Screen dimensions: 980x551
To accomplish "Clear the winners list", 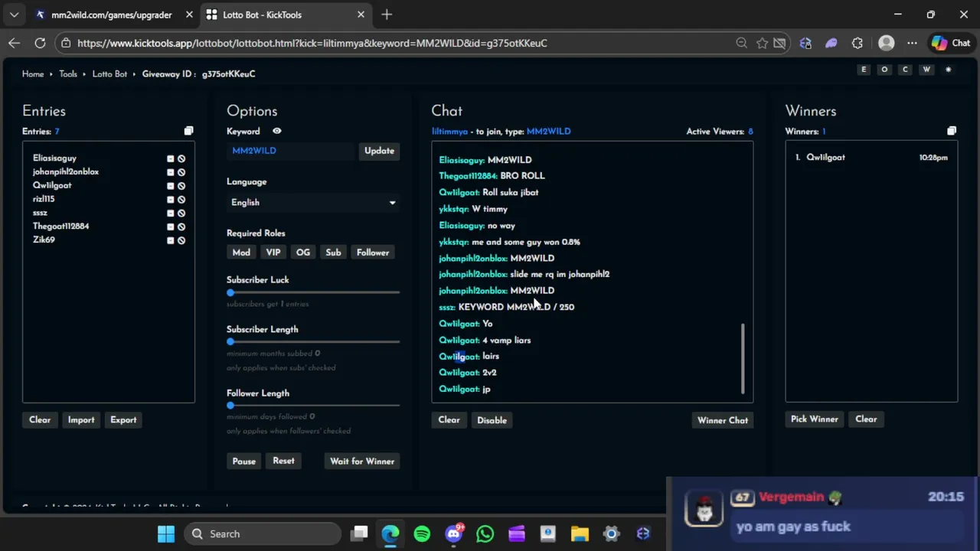I will [x=866, y=419].
